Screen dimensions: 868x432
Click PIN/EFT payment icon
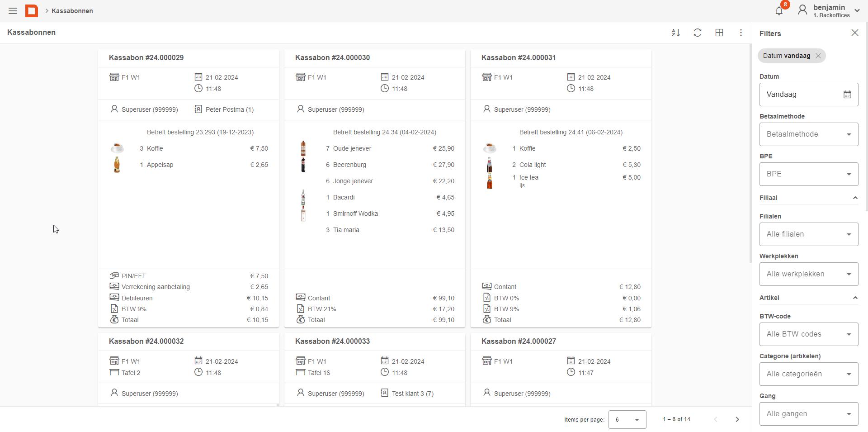(114, 275)
